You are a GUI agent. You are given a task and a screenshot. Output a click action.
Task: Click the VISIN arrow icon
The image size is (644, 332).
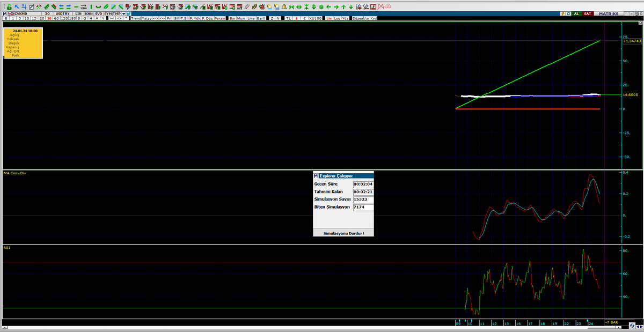(83, 7)
